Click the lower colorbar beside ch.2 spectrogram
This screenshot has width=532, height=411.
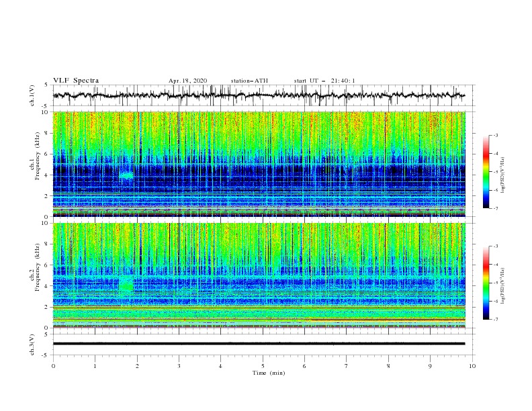click(x=486, y=283)
